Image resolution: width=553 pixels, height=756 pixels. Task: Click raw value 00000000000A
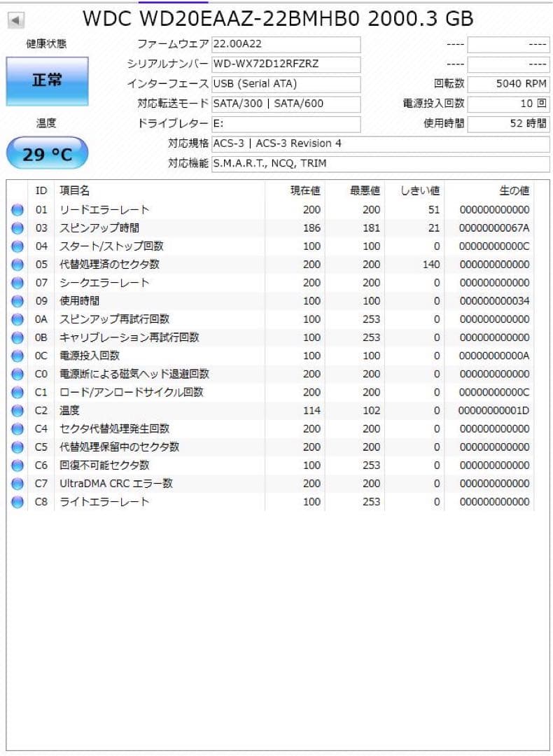tap(494, 356)
